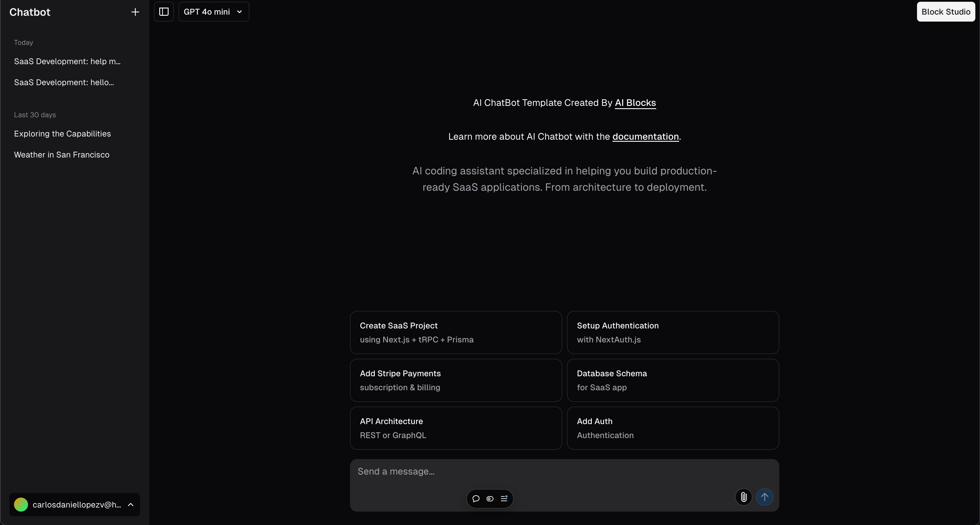Open the GPT 4o mini model dropdown
This screenshot has width=980, height=525.
pyautogui.click(x=213, y=12)
